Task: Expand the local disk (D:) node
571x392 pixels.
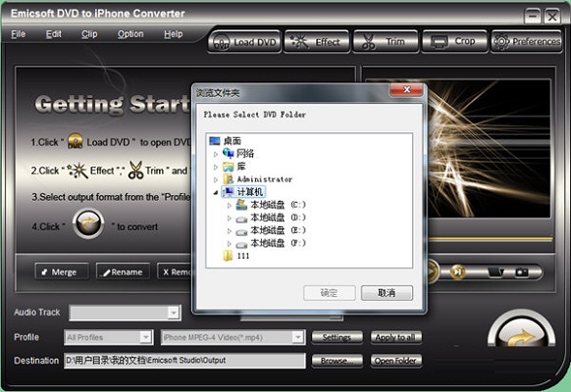Action: [x=229, y=219]
